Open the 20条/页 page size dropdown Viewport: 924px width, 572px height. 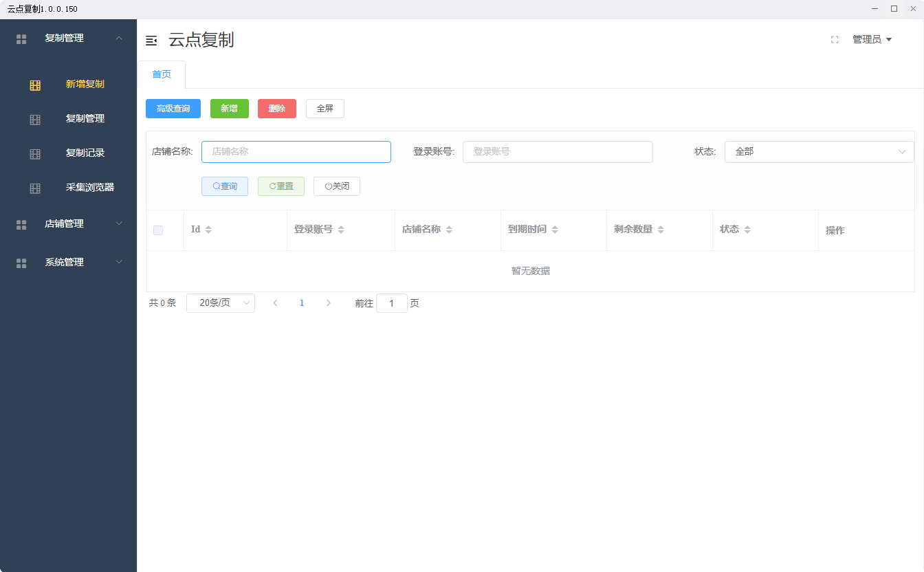[220, 302]
